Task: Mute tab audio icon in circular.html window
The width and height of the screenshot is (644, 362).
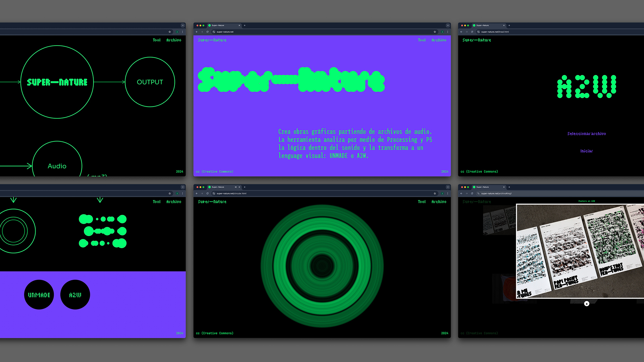Action: coord(235,187)
